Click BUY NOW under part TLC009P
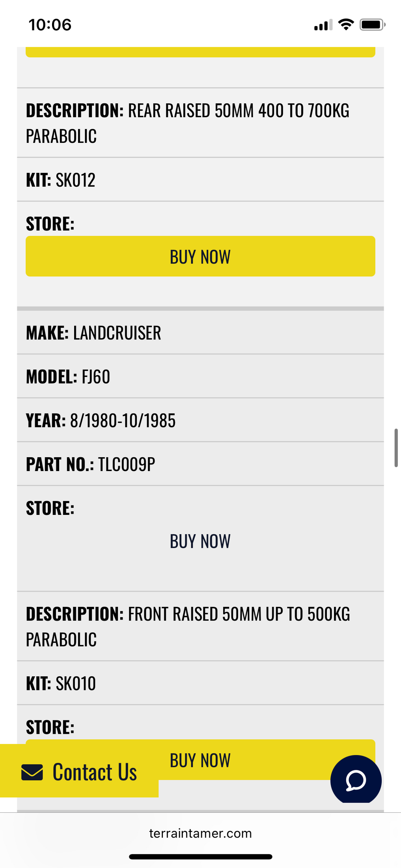This screenshot has height=868, width=401. pyautogui.click(x=200, y=541)
